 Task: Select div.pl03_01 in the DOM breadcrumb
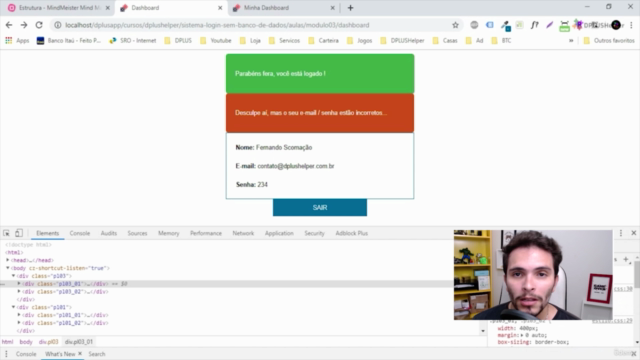tap(79, 342)
